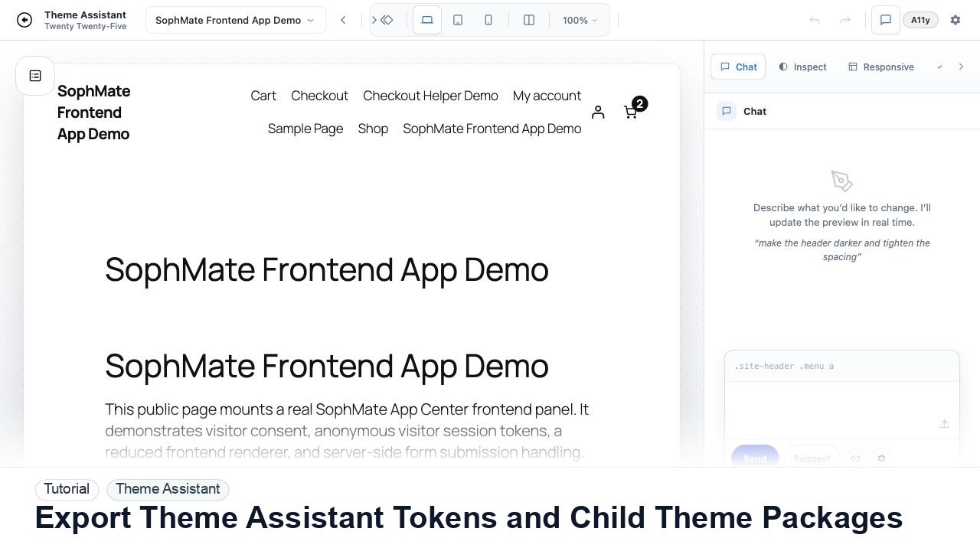This screenshot has width=980, height=551.
Task: Open the SophMate Frontend App Demo page dropdown
Action: tap(235, 20)
